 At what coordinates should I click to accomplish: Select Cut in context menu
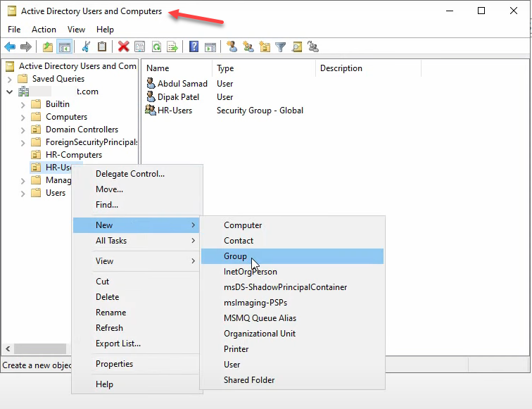point(136,282)
